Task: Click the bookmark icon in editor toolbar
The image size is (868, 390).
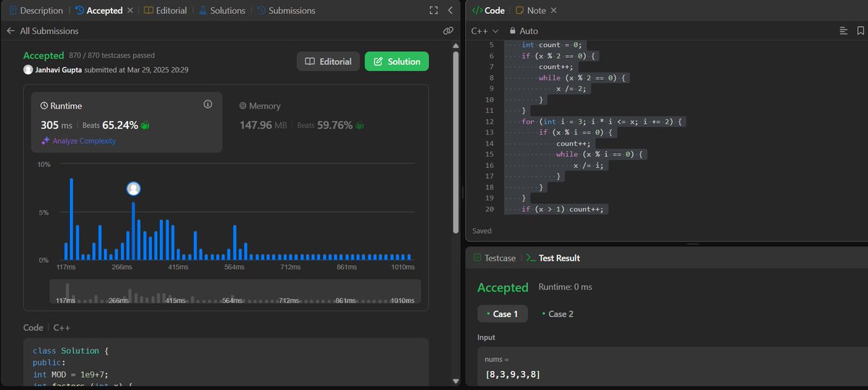Action: 860,31
